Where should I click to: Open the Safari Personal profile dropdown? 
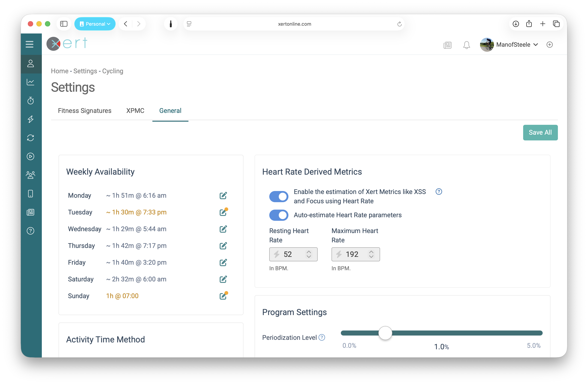point(95,24)
